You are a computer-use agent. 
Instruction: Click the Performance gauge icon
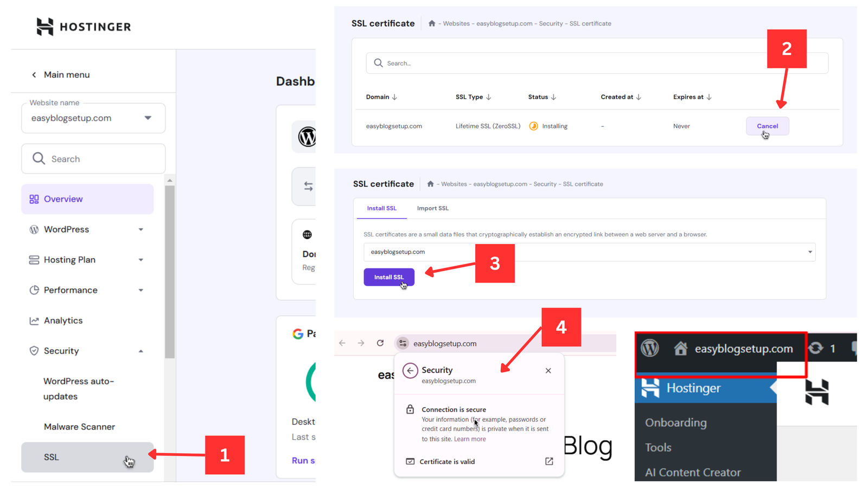(x=34, y=290)
